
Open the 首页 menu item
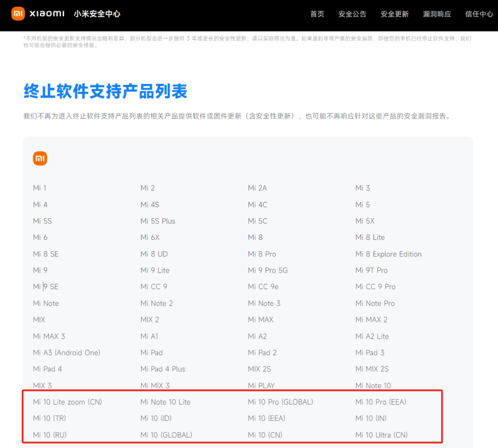pos(317,14)
